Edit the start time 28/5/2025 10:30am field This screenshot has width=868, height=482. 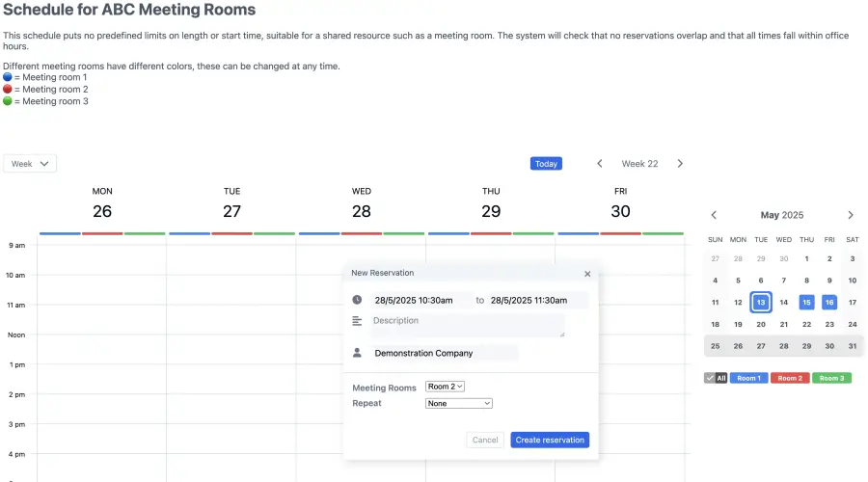click(421, 300)
